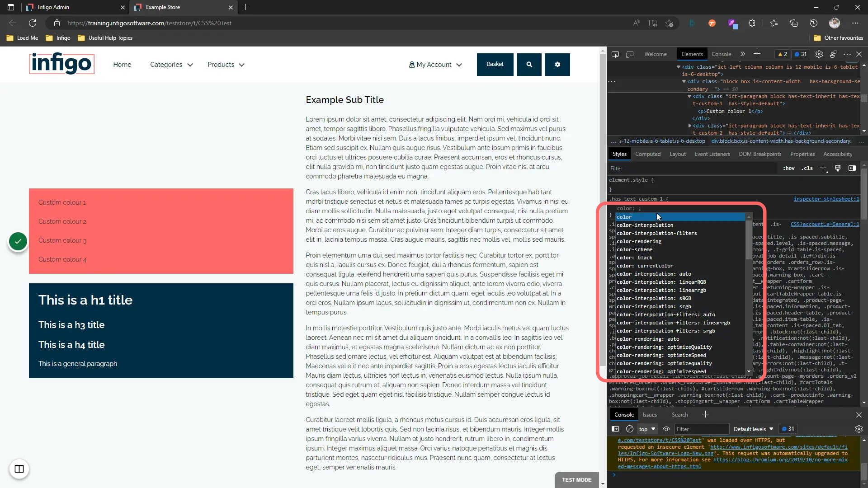The height and width of the screenshot is (488, 868).
Task: Click the new style rule plus icon
Action: 823,168
